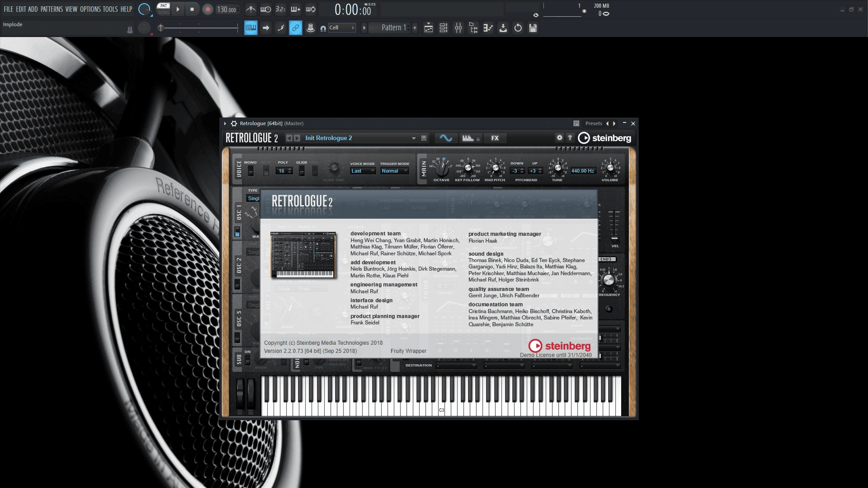Toggle the GLIDE switch in Voice section
This screenshot has width=868, height=488.
302,171
